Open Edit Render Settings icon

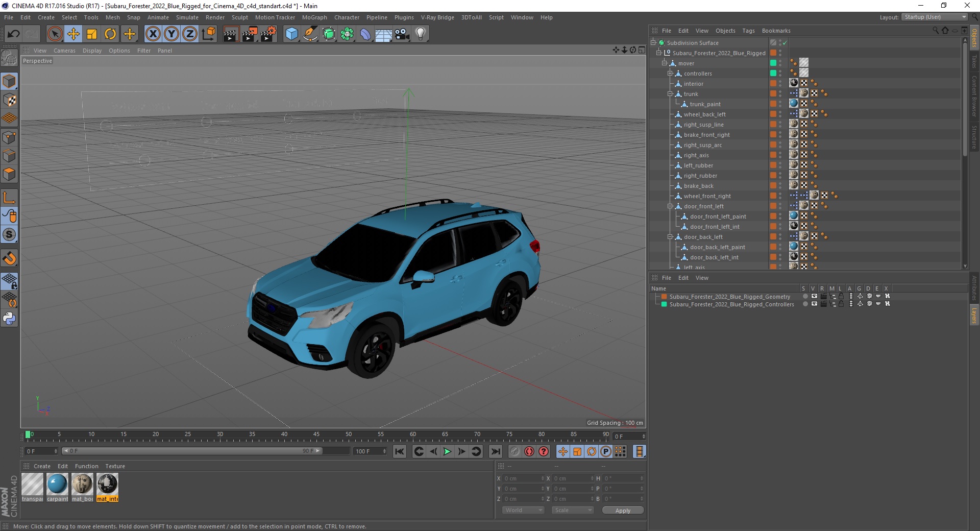click(x=268, y=34)
